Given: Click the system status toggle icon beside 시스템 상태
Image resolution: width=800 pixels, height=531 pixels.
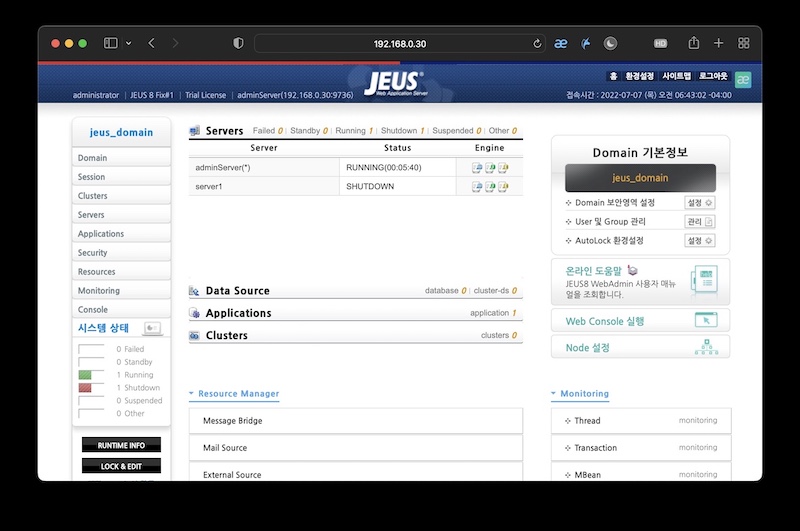Looking at the screenshot, I should pyautogui.click(x=152, y=328).
